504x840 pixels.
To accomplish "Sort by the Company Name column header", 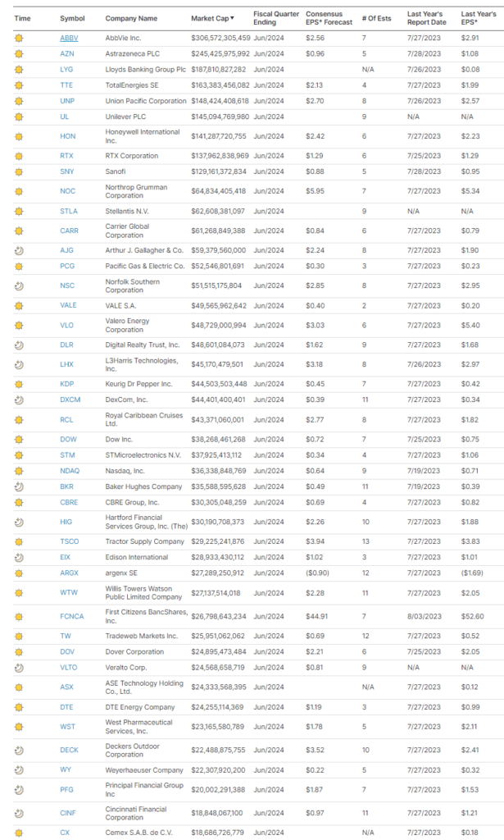I will coord(131,18).
